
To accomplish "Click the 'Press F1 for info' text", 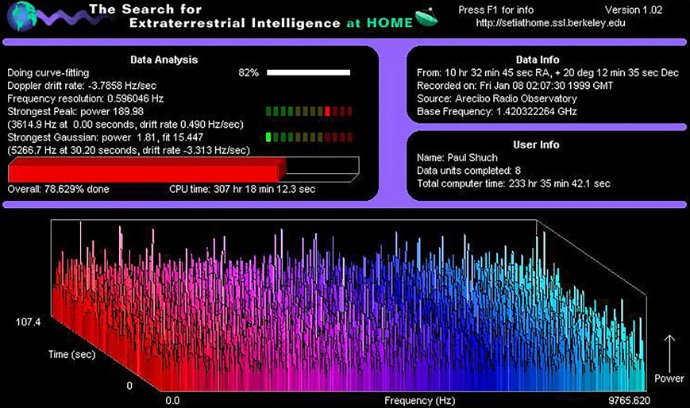I will (496, 10).
